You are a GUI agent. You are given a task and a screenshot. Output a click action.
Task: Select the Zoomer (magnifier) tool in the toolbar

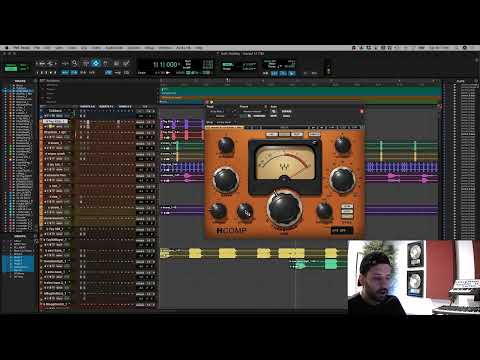[x=75, y=63]
